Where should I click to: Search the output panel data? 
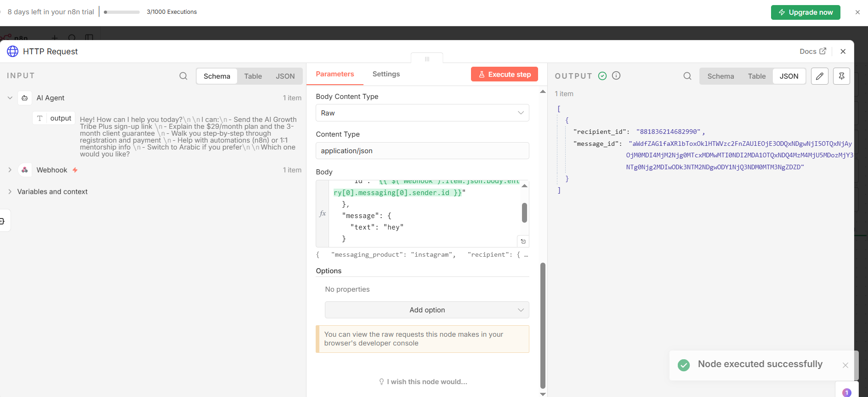click(687, 76)
